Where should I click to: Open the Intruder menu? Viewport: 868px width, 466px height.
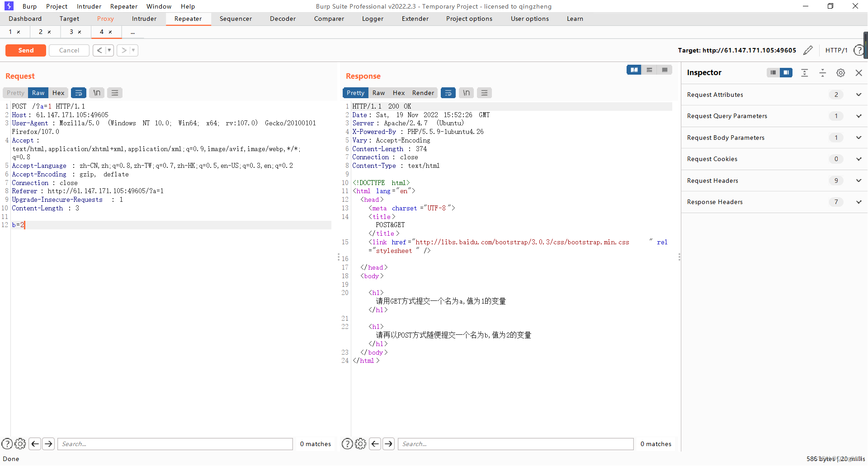(x=89, y=6)
